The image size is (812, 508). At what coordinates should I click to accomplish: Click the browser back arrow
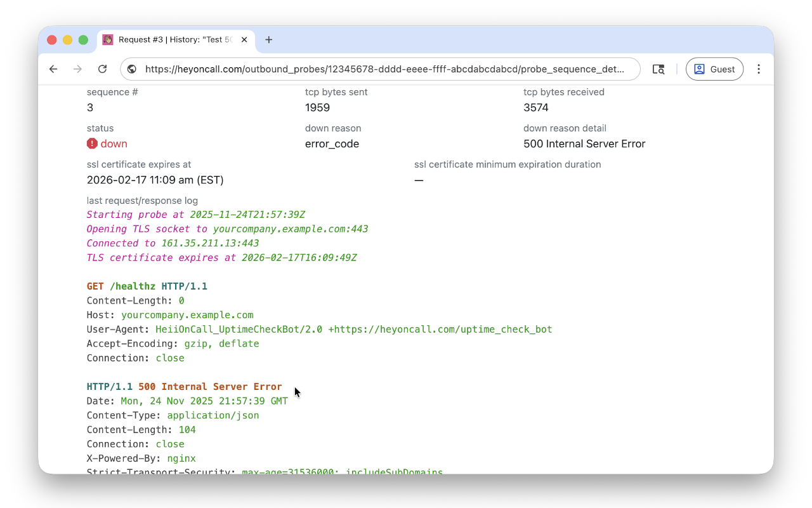click(x=53, y=69)
